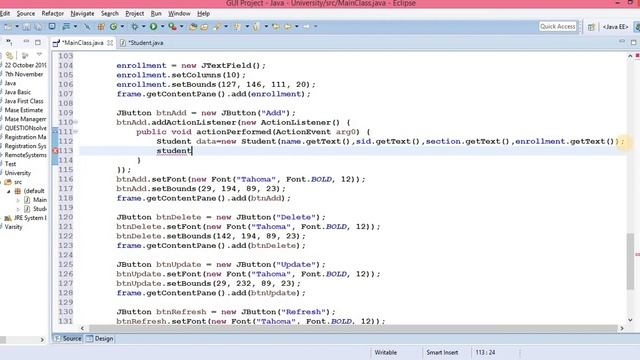
Task: Click the Java EE perspective button
Action: coord(615,27)
